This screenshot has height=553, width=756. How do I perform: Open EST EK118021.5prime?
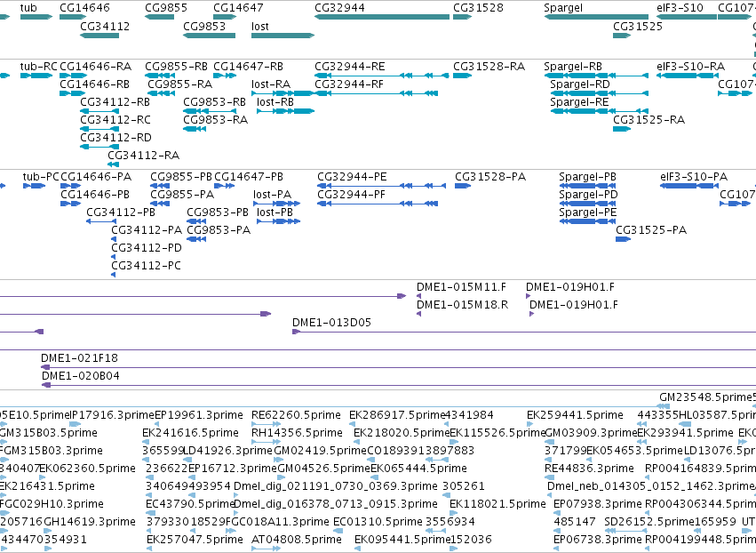click(x=497, y=504)
